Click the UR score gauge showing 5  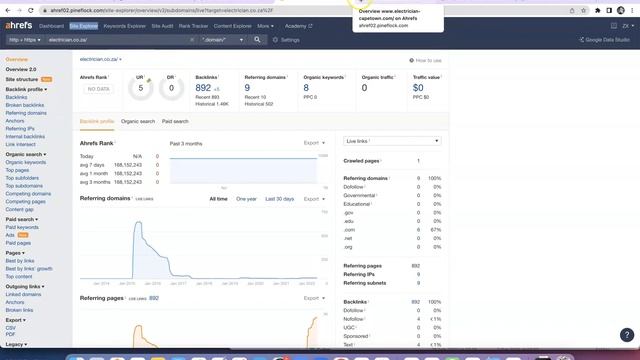[x=140, y=88]
